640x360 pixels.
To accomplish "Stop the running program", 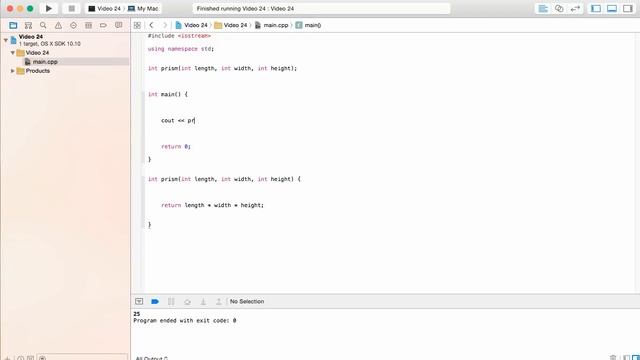I will (x=71, y=8).
